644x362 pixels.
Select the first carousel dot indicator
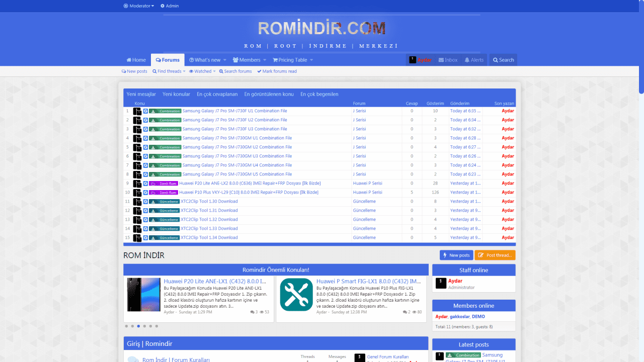click(126, 326)
